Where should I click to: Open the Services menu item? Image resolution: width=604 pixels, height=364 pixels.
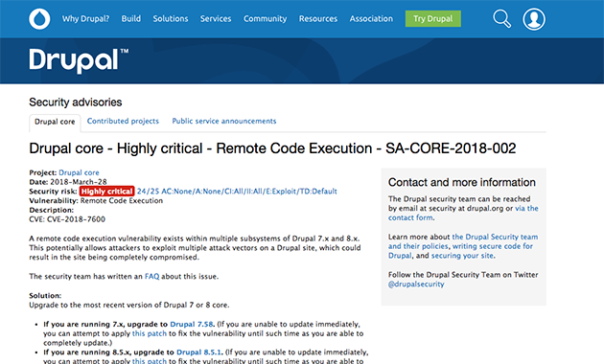[216, 18]
